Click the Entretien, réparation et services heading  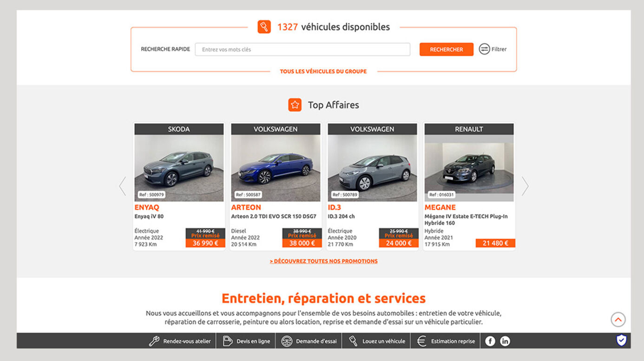[x=323, y=298]
